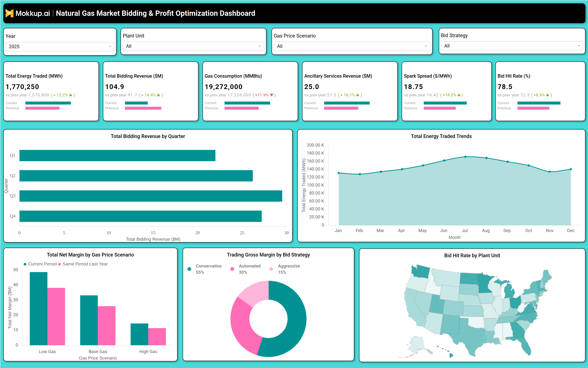Screen dimensions: 588x368
Task: Click the Bid Hit Rate value 78.5
Action: pos(505,87)
